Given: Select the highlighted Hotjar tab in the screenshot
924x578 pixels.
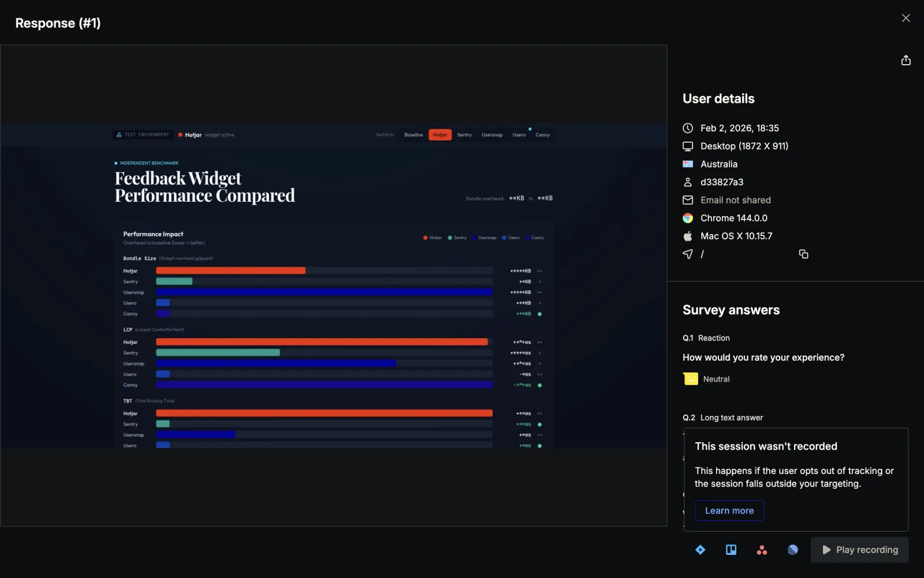Looking at the screenshot, I should click(x=440, y=135).
